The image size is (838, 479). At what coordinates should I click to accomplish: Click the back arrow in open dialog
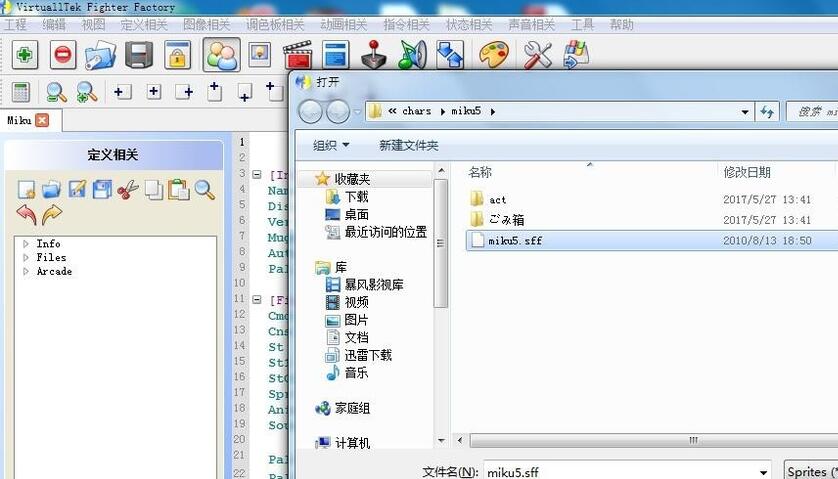(x=310, y=112)
